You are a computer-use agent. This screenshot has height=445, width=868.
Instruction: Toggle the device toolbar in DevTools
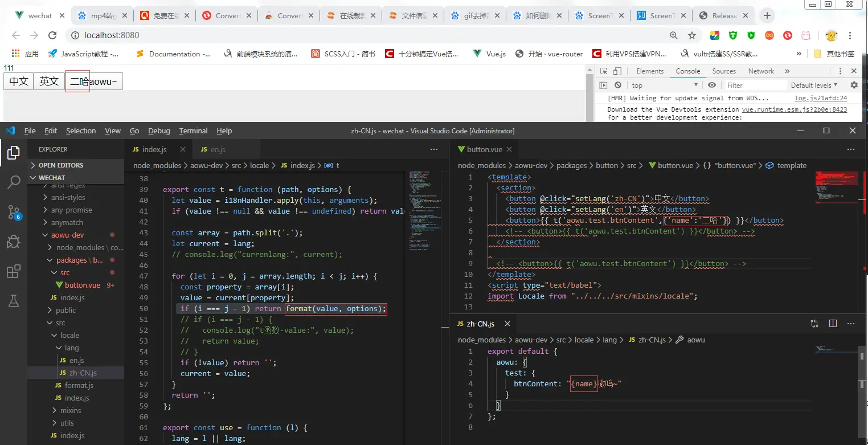(617, 71)
